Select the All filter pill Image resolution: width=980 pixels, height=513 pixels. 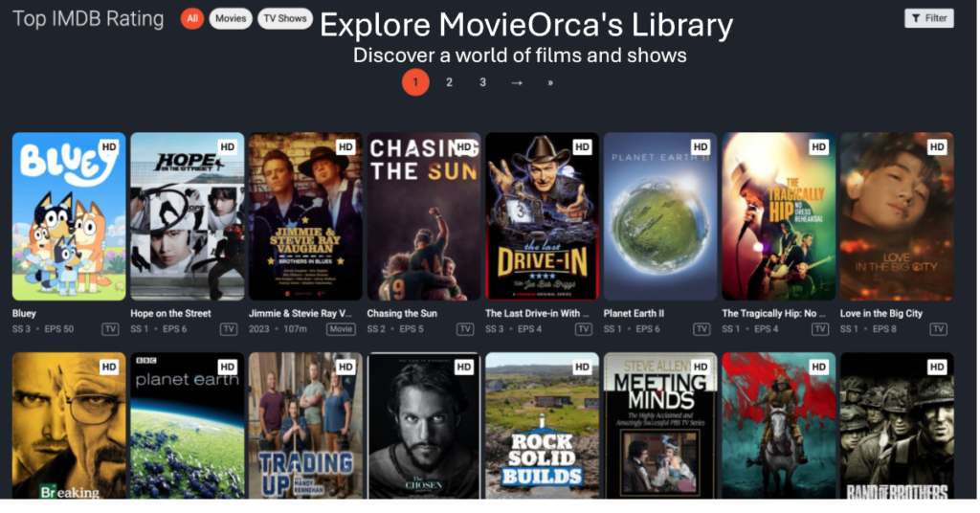tap(192, 19)
